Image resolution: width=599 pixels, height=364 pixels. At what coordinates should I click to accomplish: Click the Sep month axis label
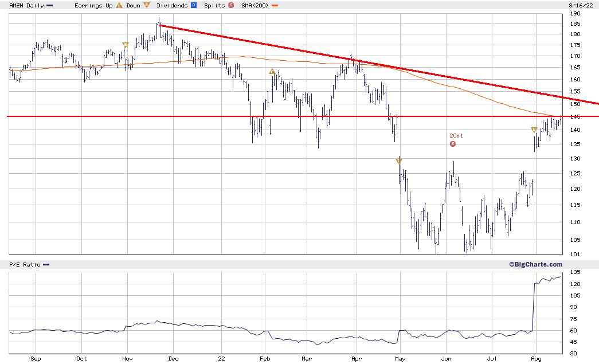[x=36, y=359]
